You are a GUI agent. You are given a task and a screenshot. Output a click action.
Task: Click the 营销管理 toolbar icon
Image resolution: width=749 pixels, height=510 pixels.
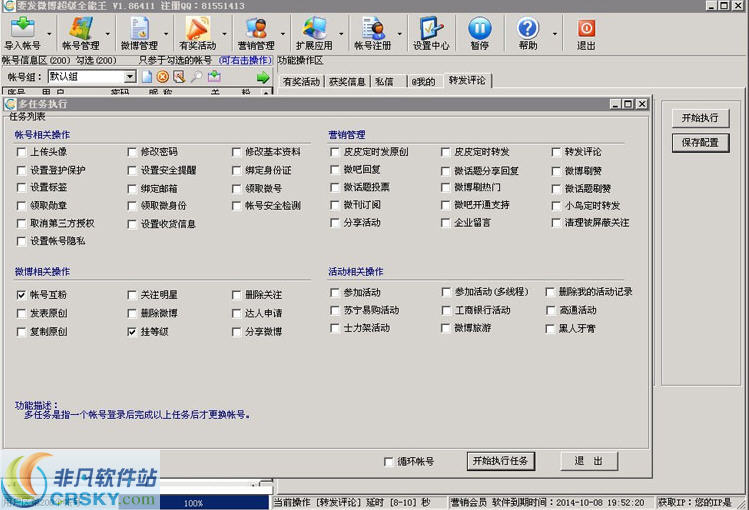pos(256,33)
